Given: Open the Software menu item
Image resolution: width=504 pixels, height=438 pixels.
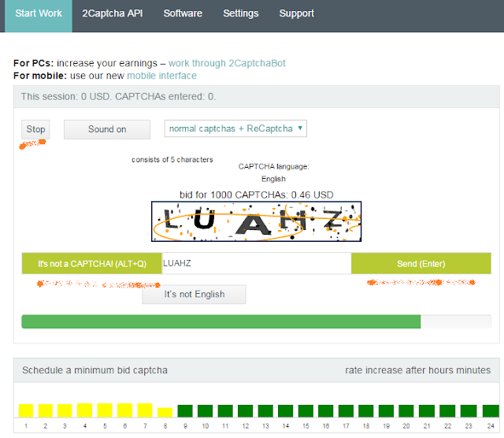Looking at the screenshot, I should [183, 13].
